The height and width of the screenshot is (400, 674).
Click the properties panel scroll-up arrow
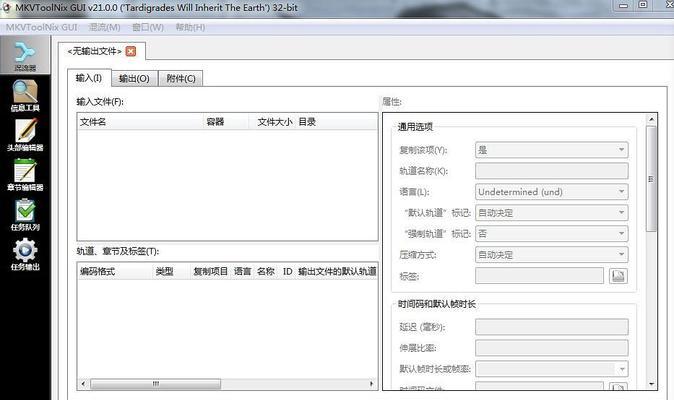[x=651, y=119]
